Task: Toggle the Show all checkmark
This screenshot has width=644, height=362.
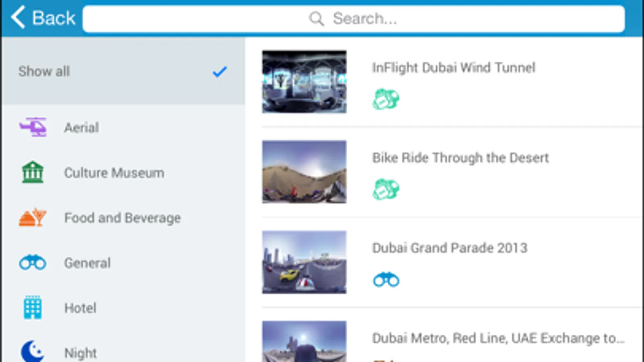Action: (x=220, y=72)
